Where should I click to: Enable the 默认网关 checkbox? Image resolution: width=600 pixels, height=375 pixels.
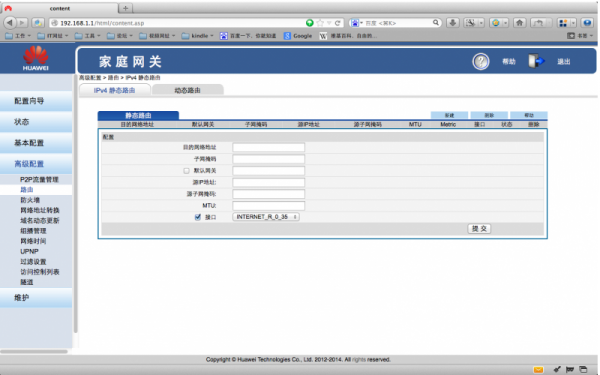186,171
